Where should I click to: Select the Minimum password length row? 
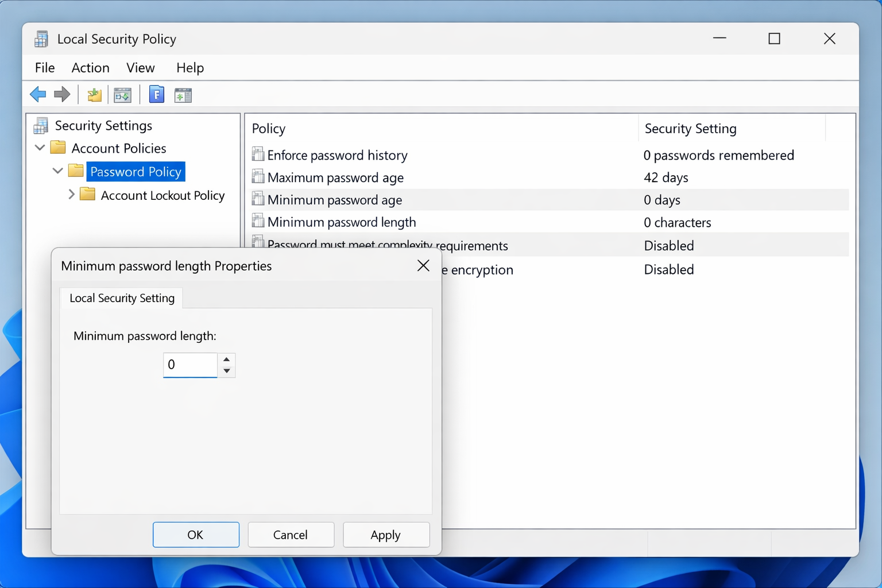(x=550, y=222)
